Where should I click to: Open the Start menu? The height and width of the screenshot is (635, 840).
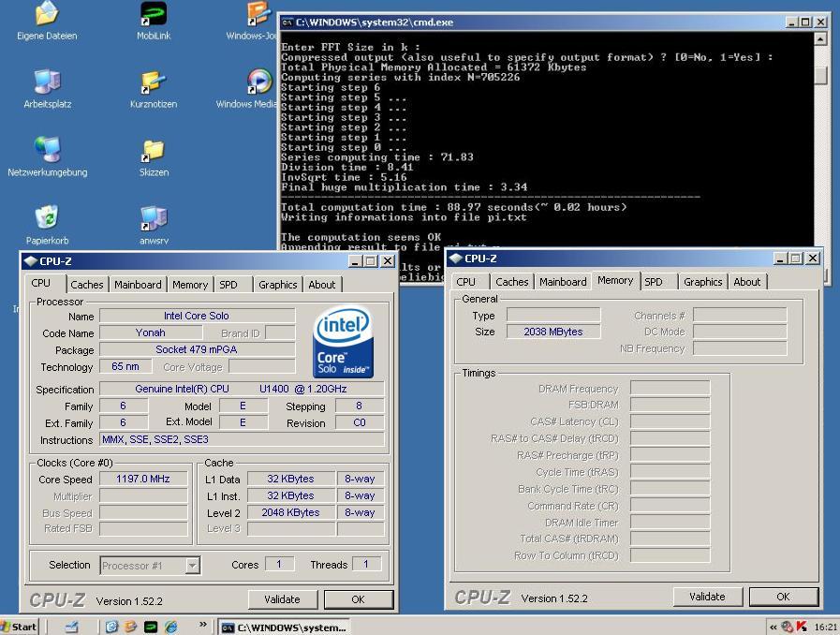point(20,627)
